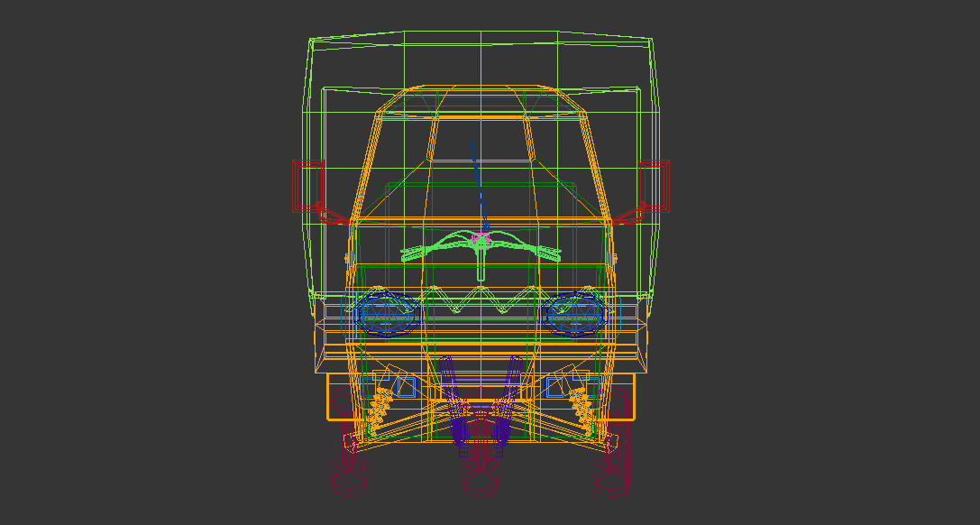The image size is (980, 525).
Task: Select the blue left headlight mesh
Action: click(x=387, y=314)
